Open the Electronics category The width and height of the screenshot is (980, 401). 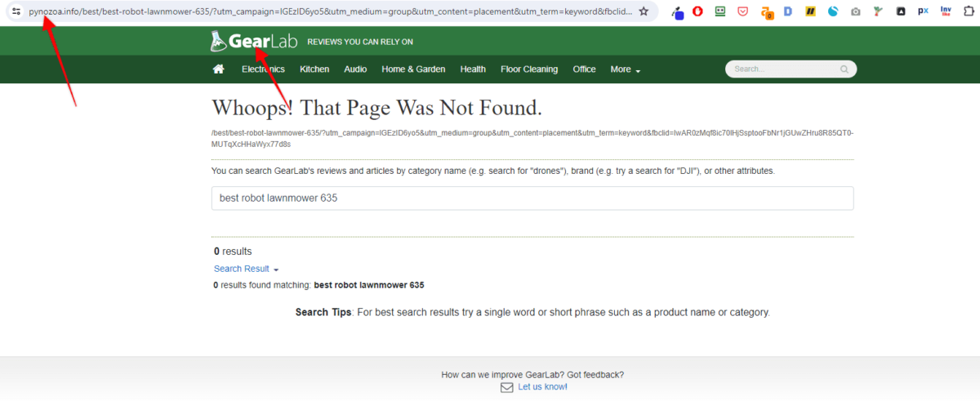[x=263, y=69]
